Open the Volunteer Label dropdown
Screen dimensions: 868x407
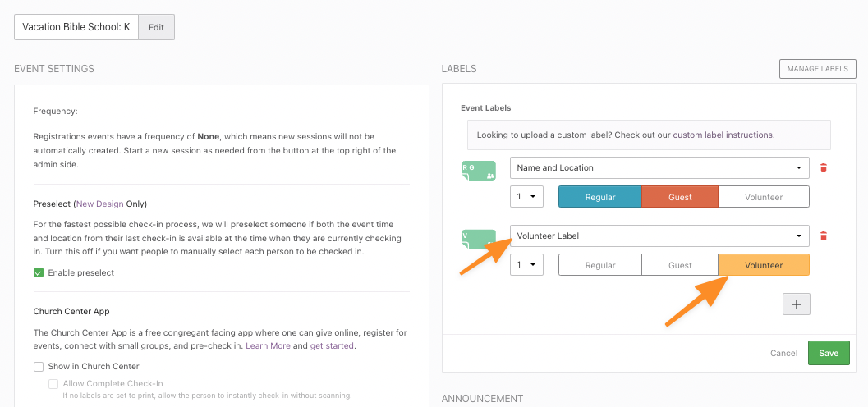pos(659,236)
